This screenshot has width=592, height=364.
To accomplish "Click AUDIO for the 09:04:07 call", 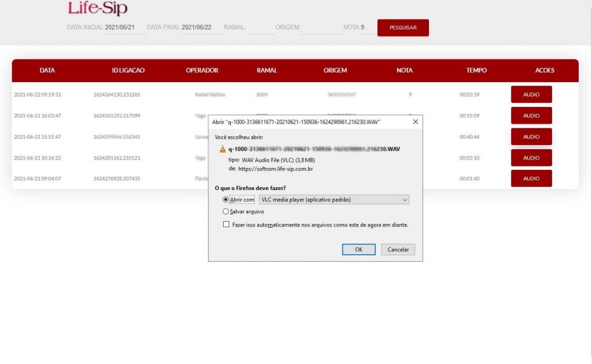I will point(531,179).
